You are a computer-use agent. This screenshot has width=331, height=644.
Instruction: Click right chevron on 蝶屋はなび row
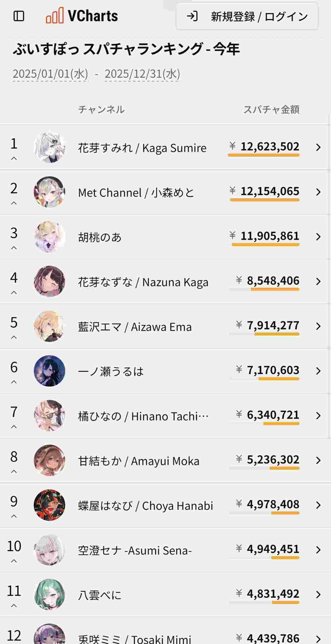pyautogui.click(x=318, y=505)
